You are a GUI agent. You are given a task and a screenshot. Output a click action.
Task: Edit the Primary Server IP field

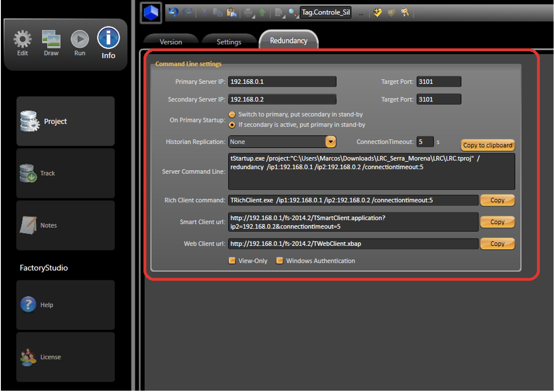[x=282, y=82]
